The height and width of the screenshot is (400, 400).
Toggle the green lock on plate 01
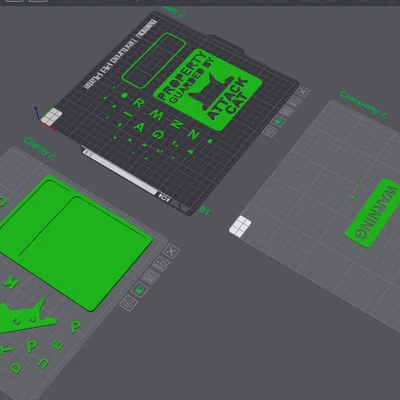(278, 121)
